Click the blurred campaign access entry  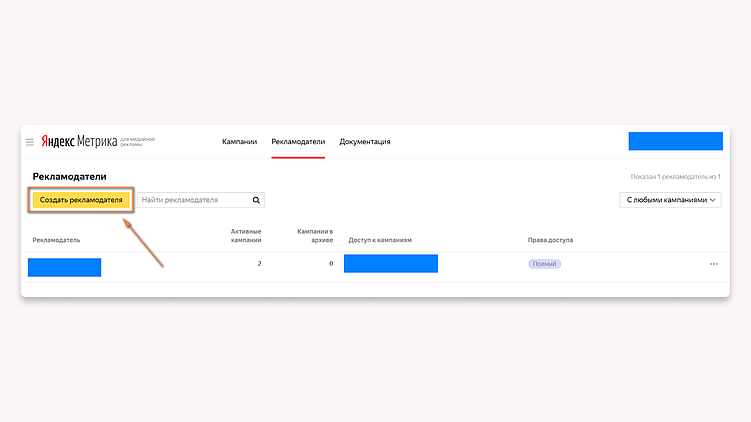[391, 263]
